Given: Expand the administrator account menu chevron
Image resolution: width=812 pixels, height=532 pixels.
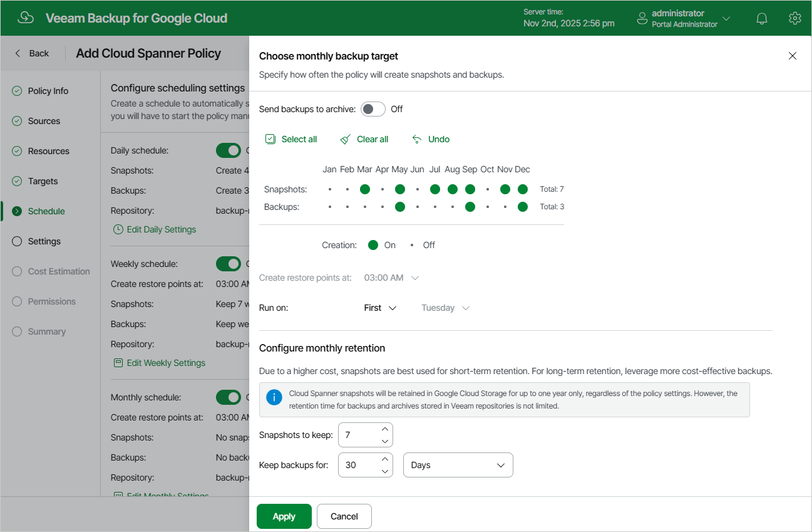Looking at the screenshot, I should pyautogui.click(x=726, y=18).
